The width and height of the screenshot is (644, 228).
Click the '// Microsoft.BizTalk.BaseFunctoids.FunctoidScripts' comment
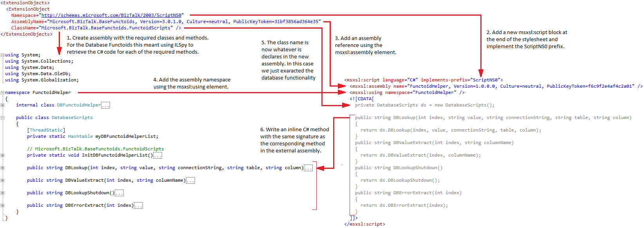[x=96, y=149]
